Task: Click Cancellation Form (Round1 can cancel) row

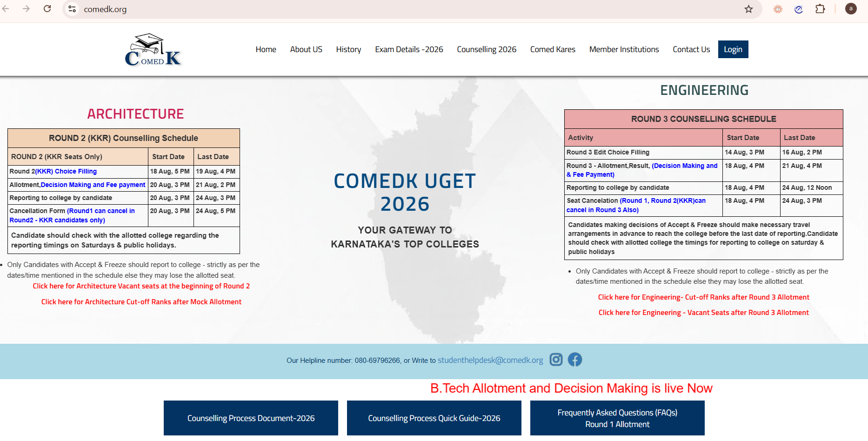Action: click(123, 215)
